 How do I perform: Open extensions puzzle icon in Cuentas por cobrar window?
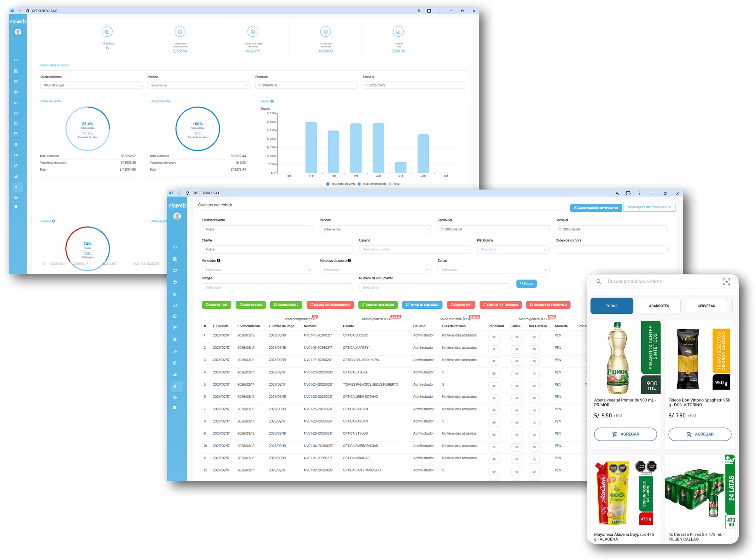tap(628, 193)
